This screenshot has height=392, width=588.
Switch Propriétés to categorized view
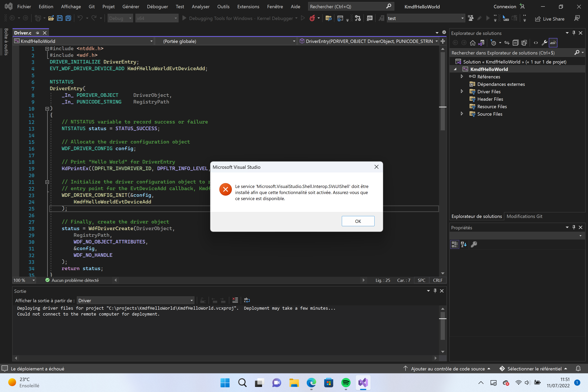pos(454,244)
